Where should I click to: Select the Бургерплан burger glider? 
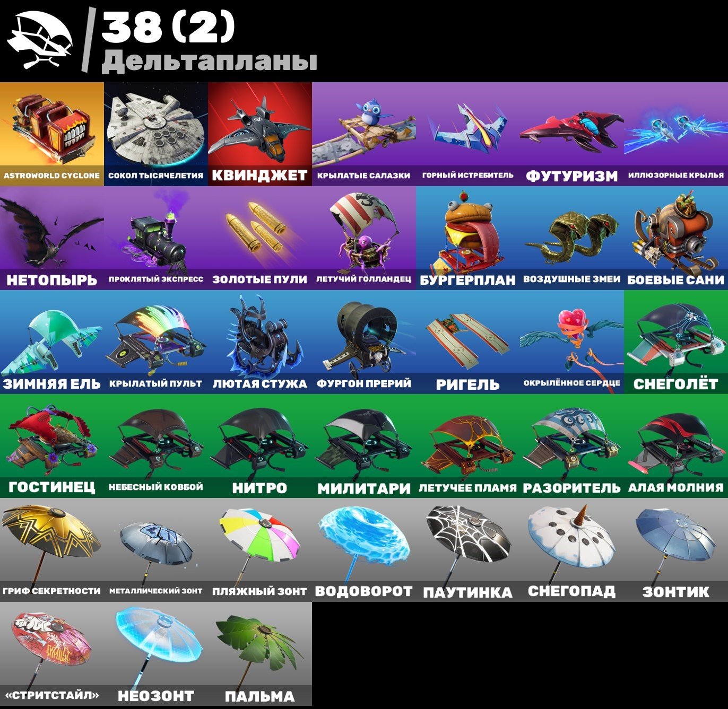pos(468,238)
